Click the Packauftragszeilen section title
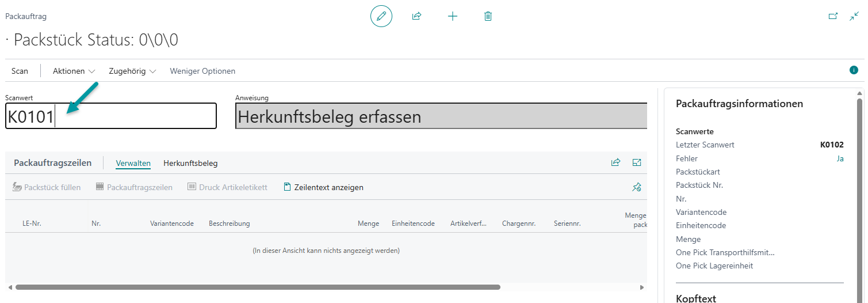The image size is (868, 303). point(52,163)
